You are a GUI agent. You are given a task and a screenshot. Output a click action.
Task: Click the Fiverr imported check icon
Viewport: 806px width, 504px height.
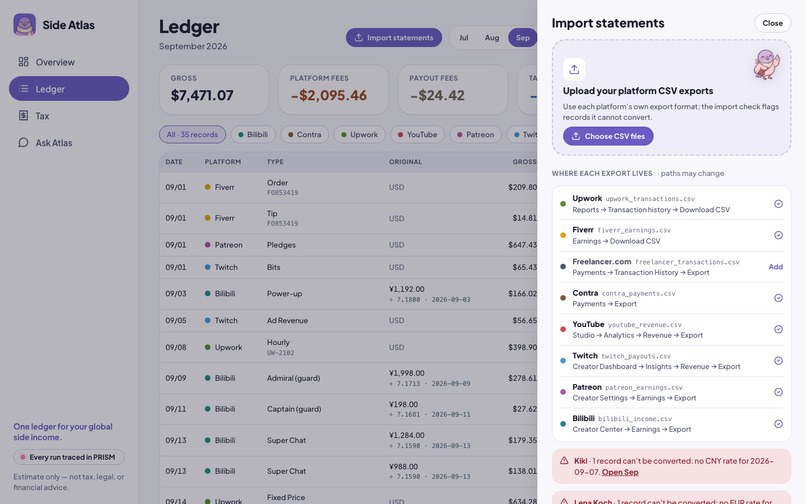778,235
